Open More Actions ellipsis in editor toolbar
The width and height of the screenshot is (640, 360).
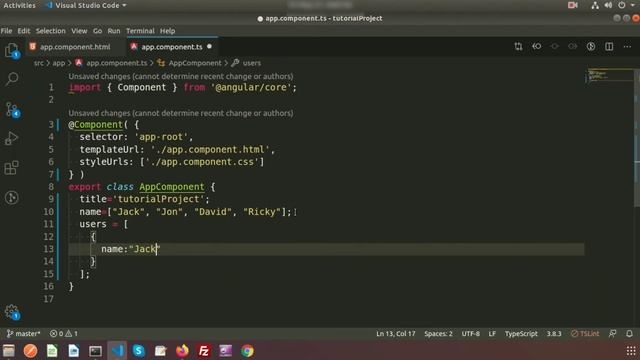tap(627, 47)
